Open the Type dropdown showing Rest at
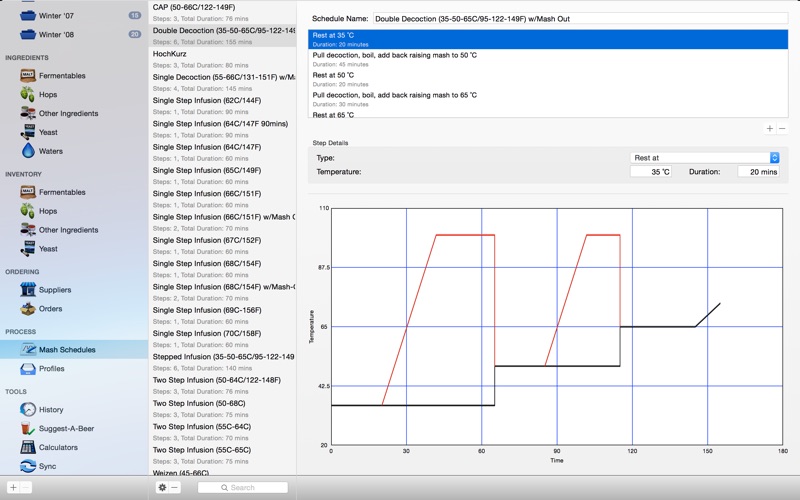This screenshot has width=800, height=500. (x=705, y=158)
